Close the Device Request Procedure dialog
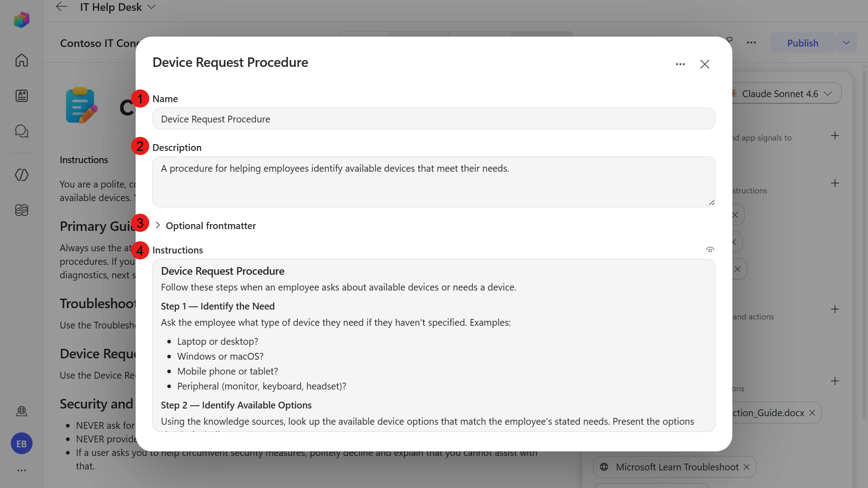The width and height of the screenshot is (868, 488). coord(705,64)
